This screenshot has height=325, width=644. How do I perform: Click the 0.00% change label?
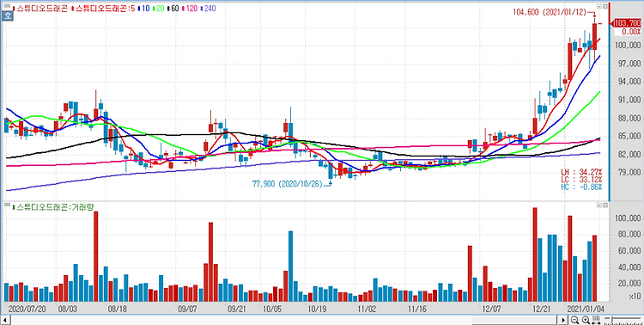pos(631,32)
